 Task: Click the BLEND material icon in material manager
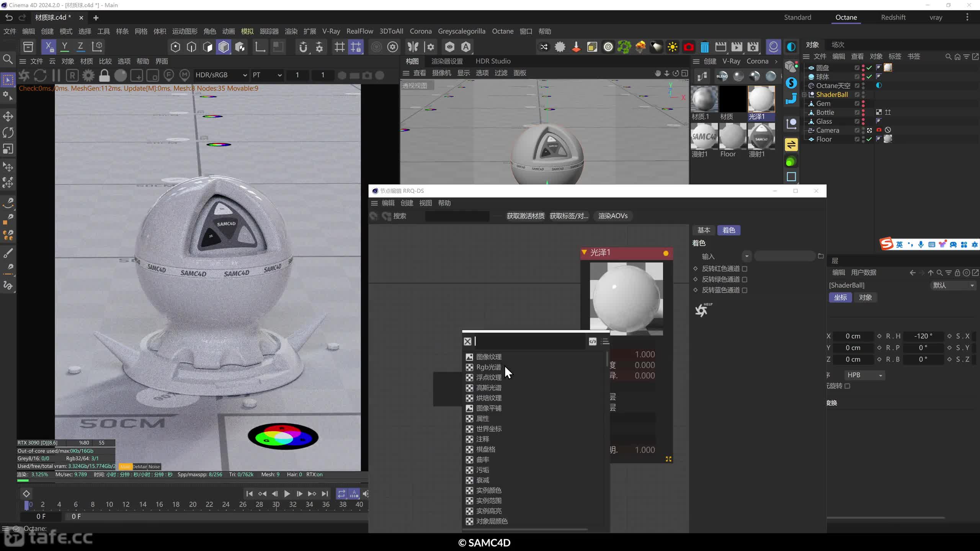[722, 76]
